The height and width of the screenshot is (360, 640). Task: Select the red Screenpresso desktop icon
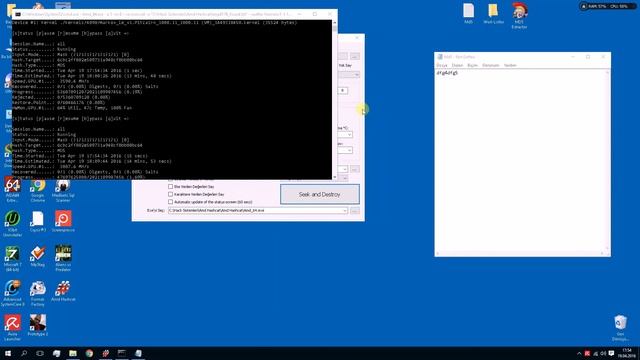click(x=63, y=221)
